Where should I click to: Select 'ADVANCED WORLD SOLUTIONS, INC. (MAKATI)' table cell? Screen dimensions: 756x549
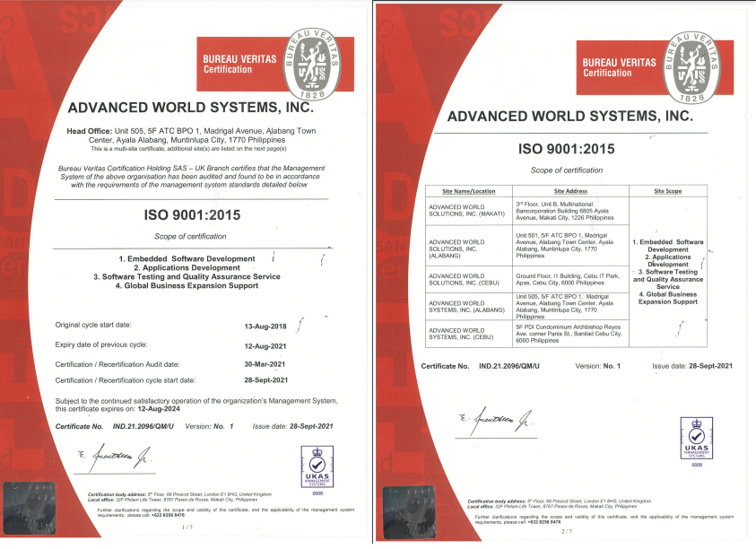click(469, 211)
